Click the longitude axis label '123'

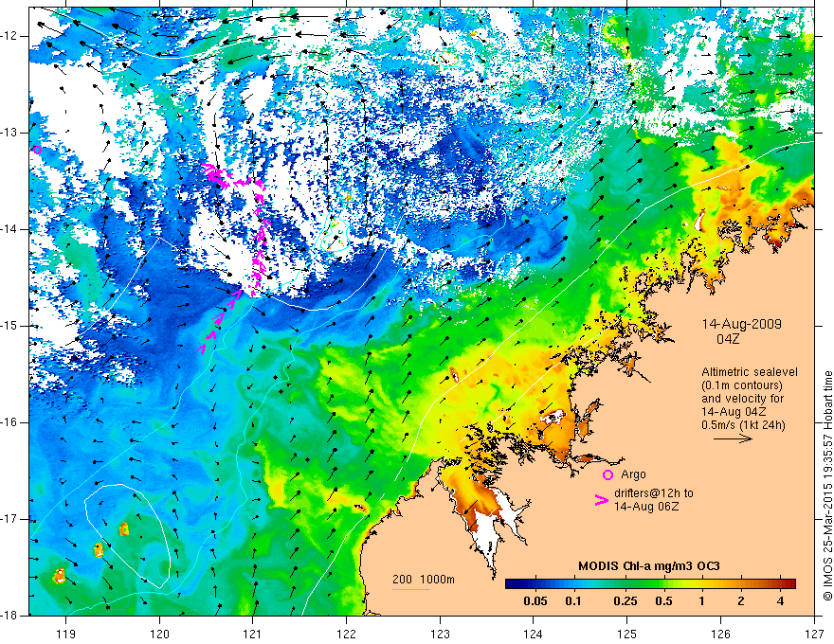click(440, 634)
